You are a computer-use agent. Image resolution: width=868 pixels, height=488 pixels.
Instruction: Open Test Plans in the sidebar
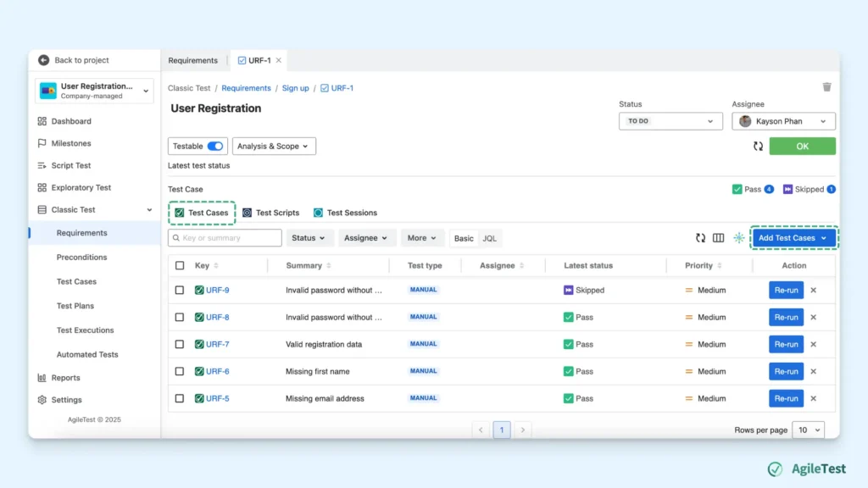click(x=75, y=306)
